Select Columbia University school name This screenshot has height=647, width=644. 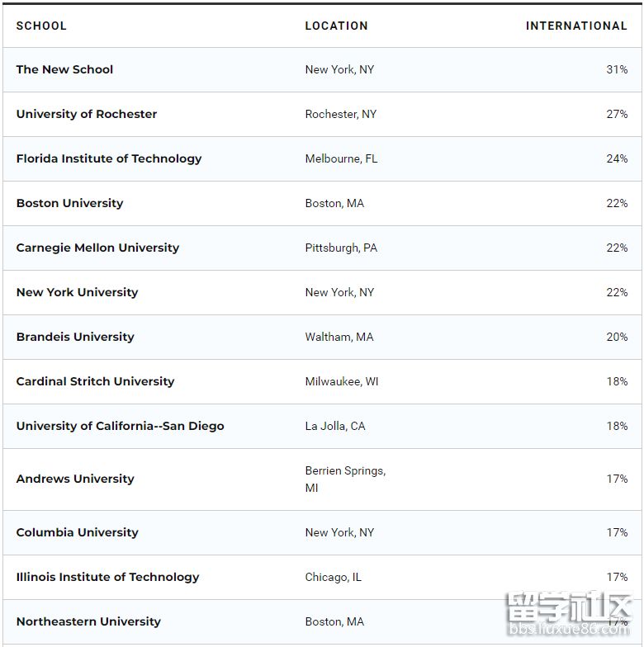click(77, 532)
